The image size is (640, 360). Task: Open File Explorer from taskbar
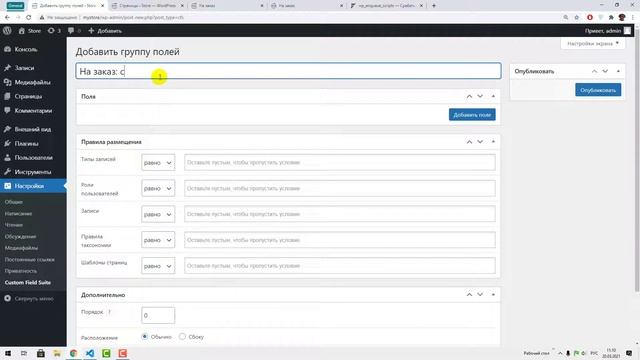point(57,353)
